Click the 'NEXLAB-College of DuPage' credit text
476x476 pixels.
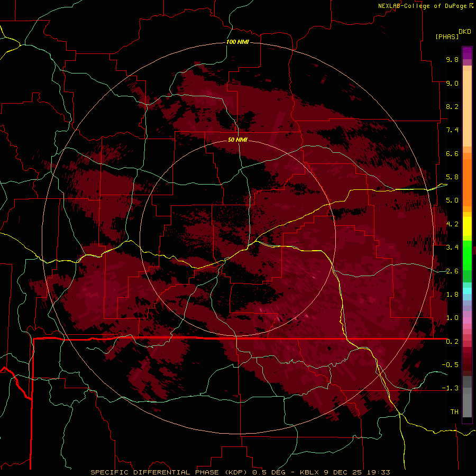pyautogui.click(x=422, y=6)
